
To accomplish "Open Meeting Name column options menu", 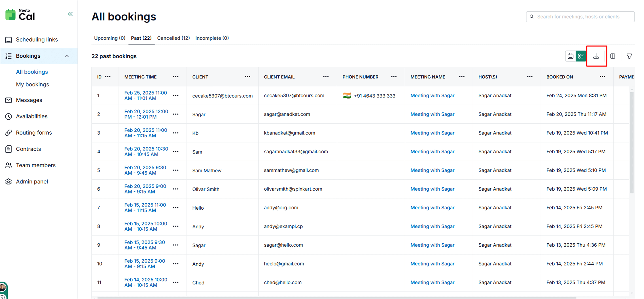I will click(462, 77).
